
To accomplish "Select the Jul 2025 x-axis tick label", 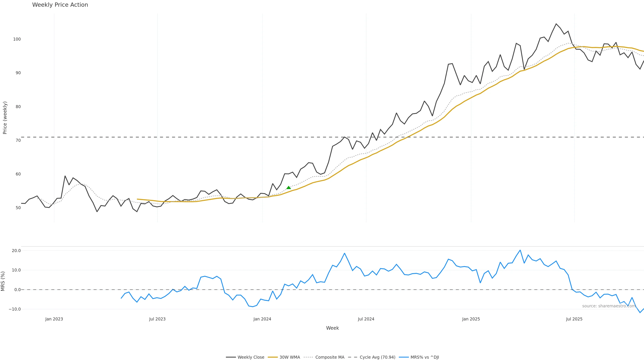I will pos(574,319).
